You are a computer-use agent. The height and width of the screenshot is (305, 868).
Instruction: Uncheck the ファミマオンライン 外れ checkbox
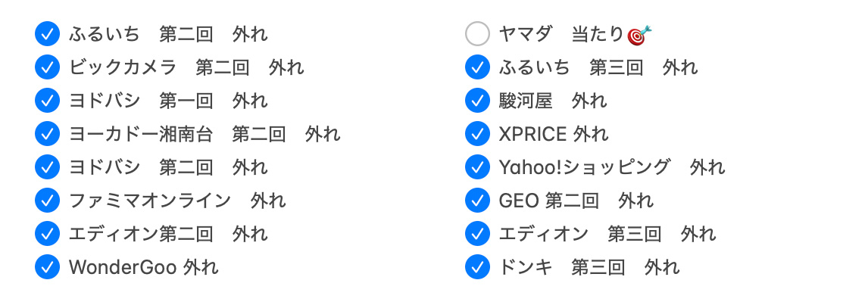pyautogui.click(x=47, y=201)
